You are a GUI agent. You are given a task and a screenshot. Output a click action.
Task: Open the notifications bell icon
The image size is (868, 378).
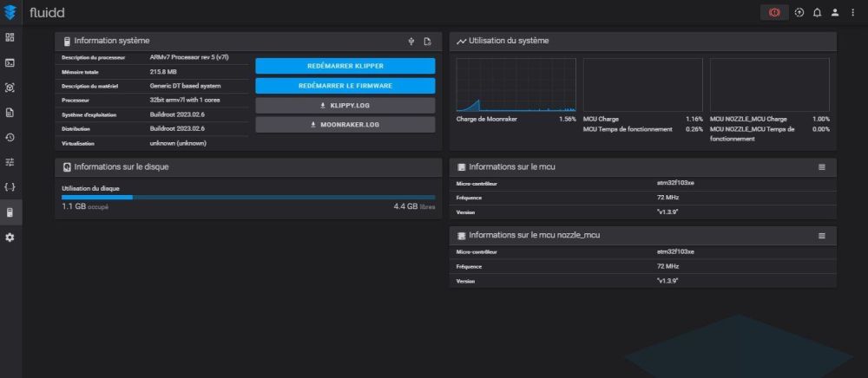coord(817,13)
